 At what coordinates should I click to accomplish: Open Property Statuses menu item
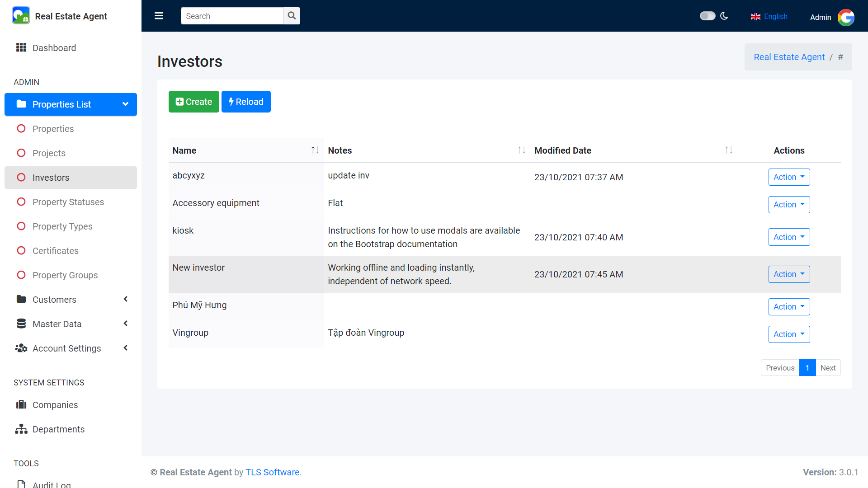point(68,202)
